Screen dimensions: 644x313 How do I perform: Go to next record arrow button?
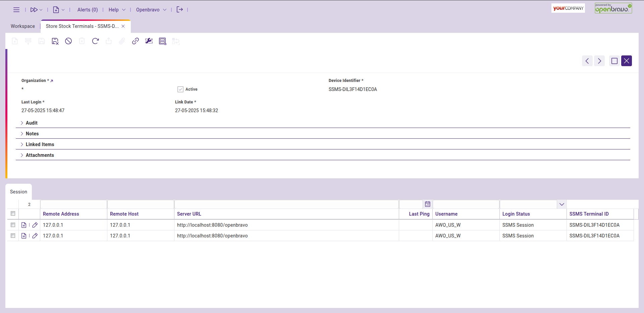click(599, 61)
